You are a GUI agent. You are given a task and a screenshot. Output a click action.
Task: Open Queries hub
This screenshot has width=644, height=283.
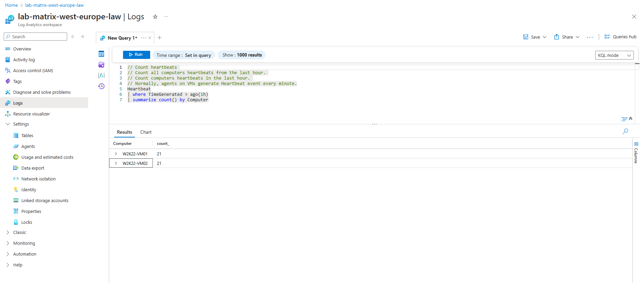point(620,37)
